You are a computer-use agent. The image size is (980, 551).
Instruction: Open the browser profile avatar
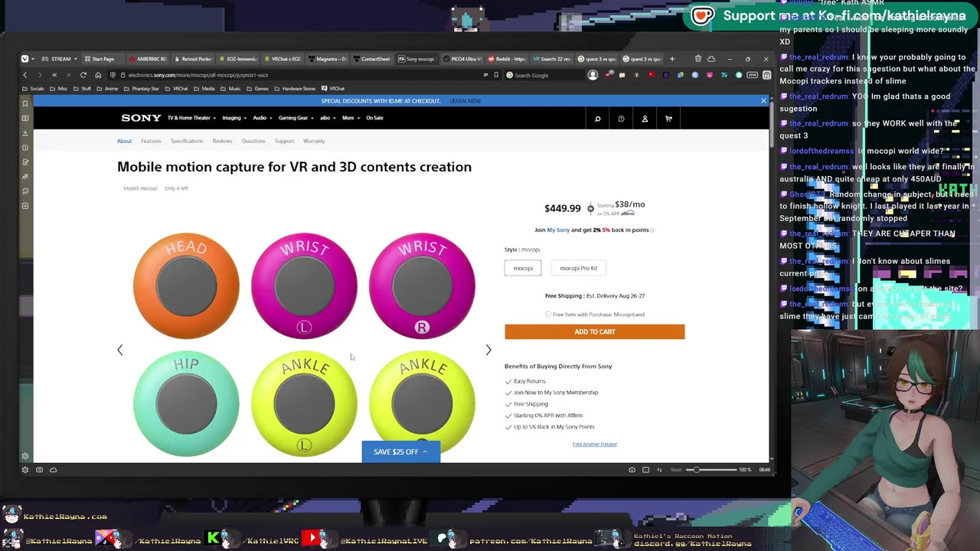click(x=593, y=75)
